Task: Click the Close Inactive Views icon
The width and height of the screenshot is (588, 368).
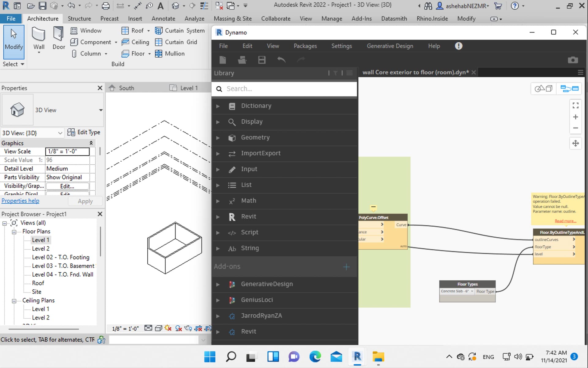Action: click(219, 6)
